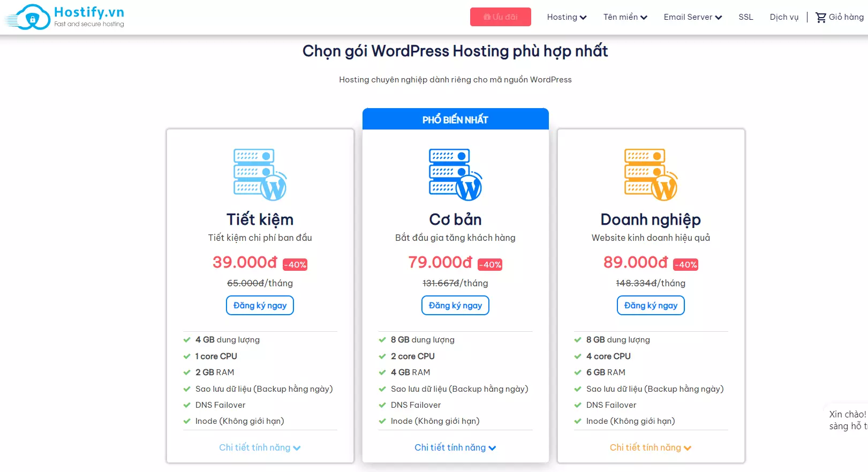This screenshot has height=472, width=868.
Task: Click Đăng ký ngay for Cơ bản plan
Action: click(455, 306)
